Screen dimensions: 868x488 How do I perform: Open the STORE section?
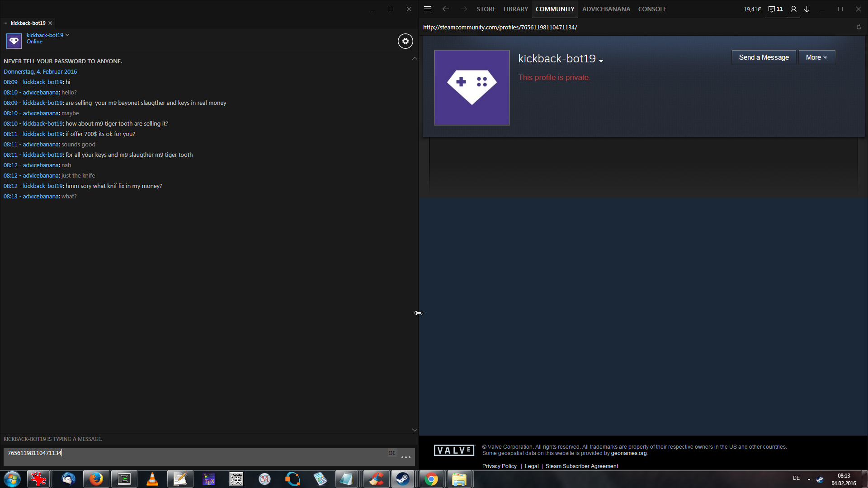(486, 9)
